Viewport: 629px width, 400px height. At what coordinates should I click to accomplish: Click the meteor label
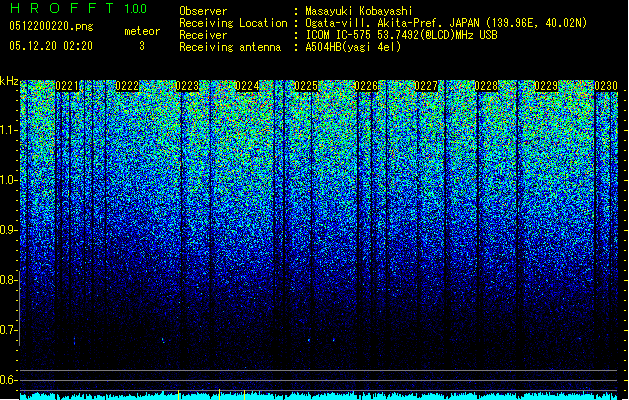click(x=142, y=31)
